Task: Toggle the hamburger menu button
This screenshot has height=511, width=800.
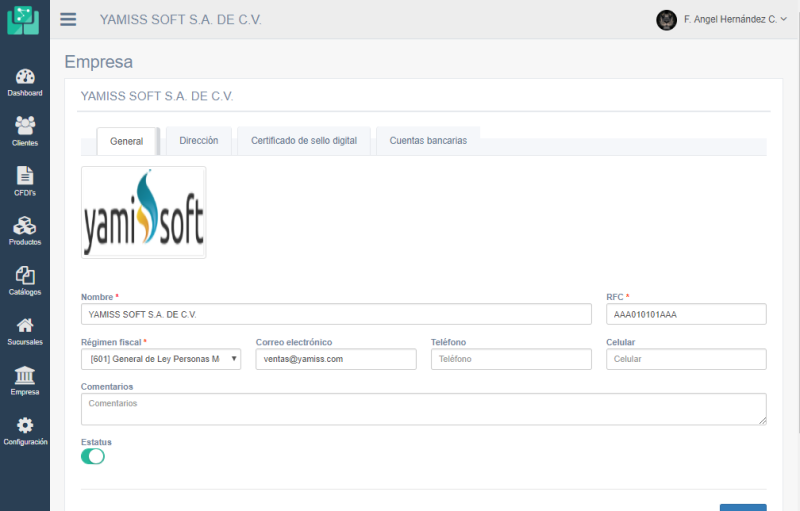Action: [x=68, y=20]
